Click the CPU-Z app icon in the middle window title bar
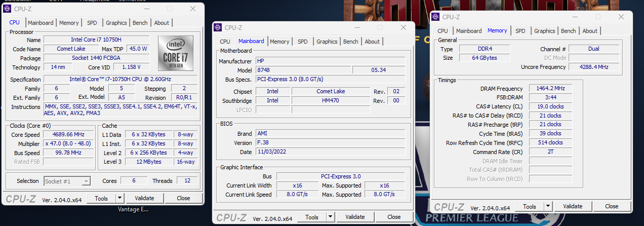 coord(218,27)
